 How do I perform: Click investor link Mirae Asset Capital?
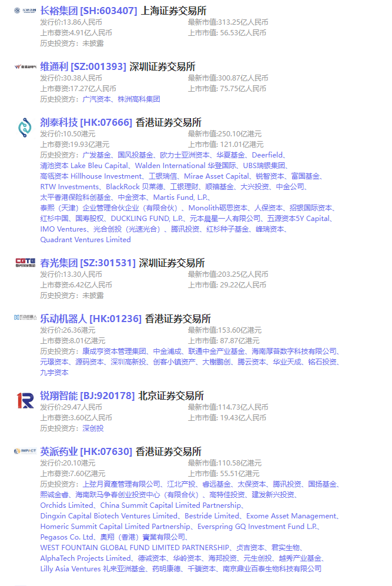[216, 176]
